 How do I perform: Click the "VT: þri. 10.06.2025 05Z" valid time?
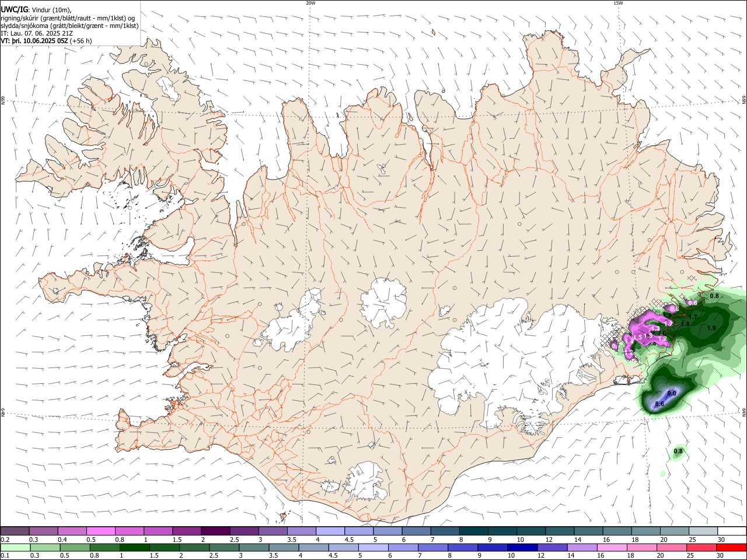click(x=34, y=41)
